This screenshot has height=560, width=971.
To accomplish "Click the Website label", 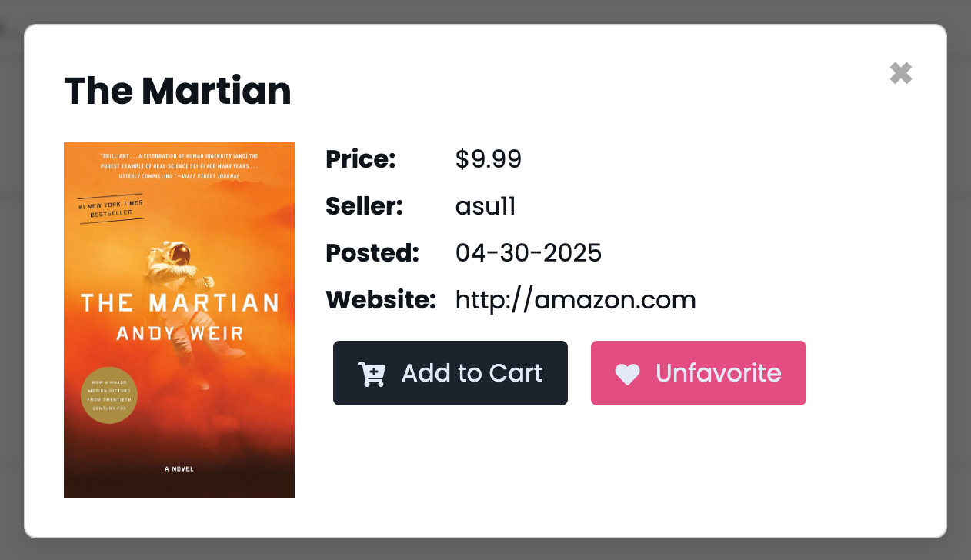I will point(381,300).
